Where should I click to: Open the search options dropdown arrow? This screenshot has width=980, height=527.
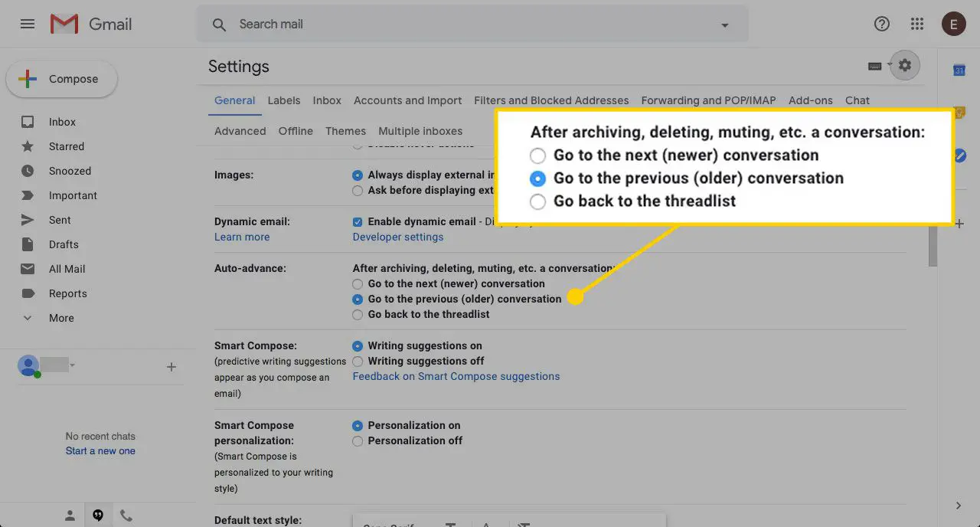pos(724,24)
